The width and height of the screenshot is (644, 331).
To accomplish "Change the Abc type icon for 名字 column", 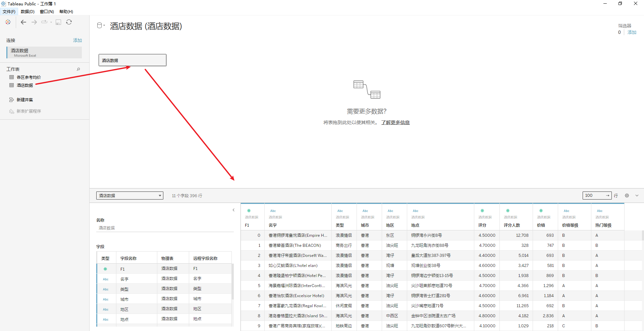I will [273, 211].
